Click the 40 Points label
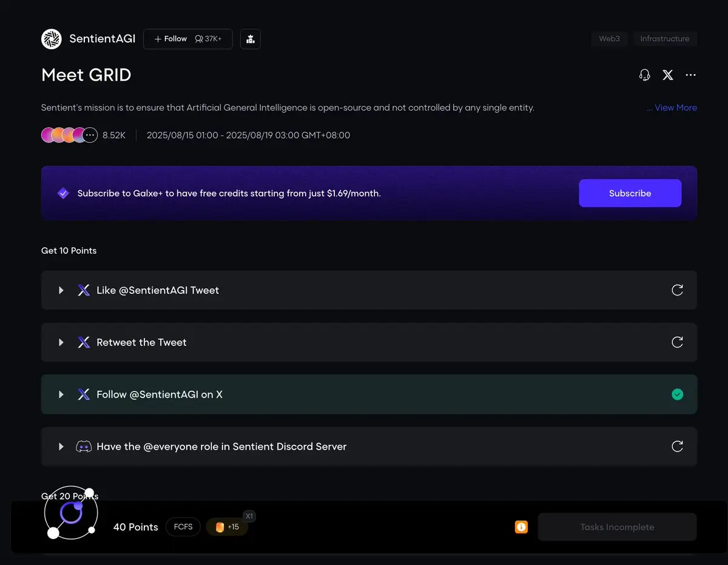The image size is (728, 565). point(136,527)
